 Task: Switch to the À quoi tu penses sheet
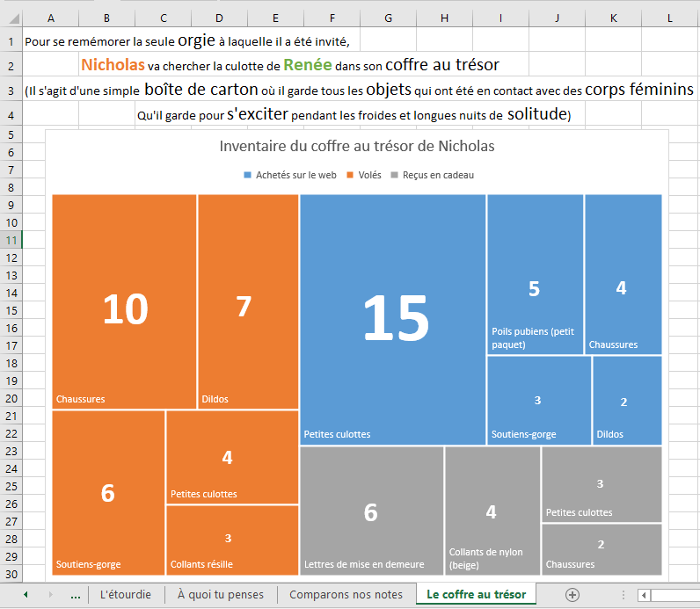220,595
